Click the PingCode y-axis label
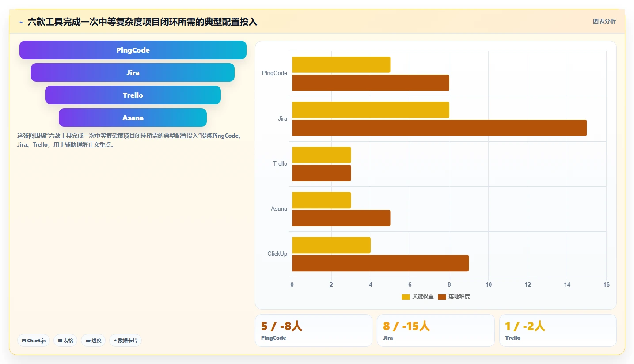This screenshot has height=364, width=634. [274, 73]
